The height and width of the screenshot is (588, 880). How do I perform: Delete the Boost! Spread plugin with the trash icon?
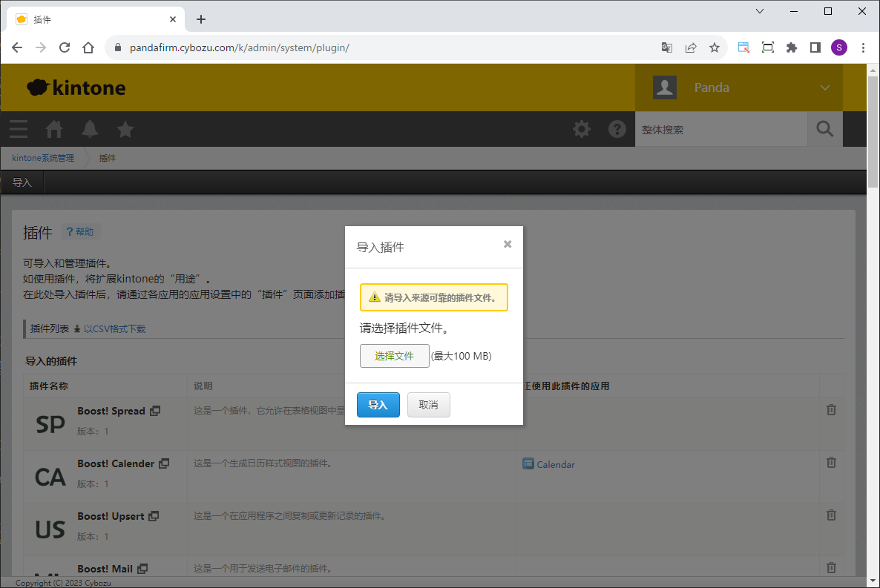pyautogui.click(x=831, y=410)
